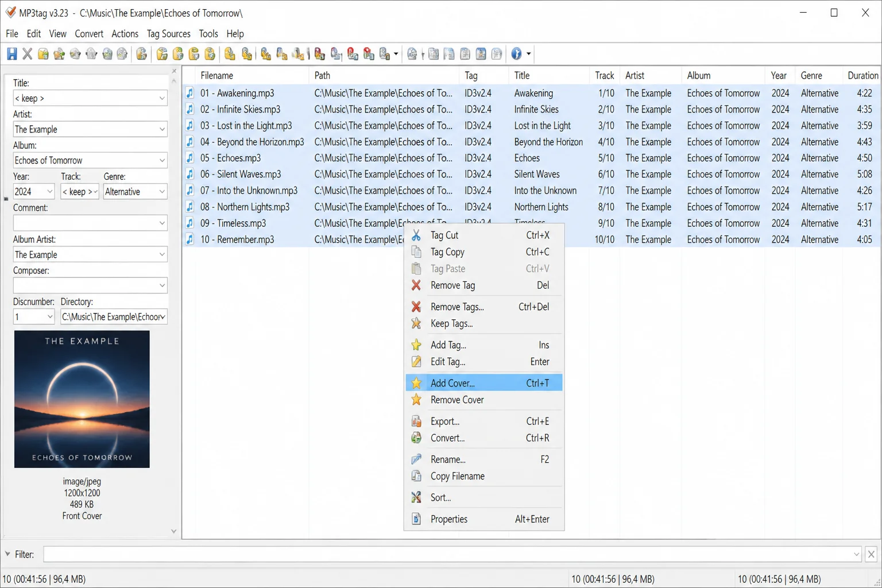The height and width of the screenshot is (588, 882).
Task: Open the Track dropdown showing keep
Action: pyautogui.click(x=95, y=192)
